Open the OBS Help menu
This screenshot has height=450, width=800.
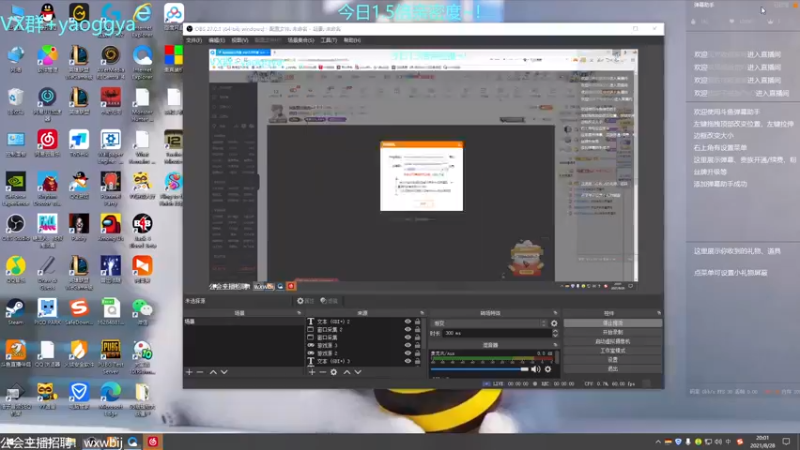352,40
